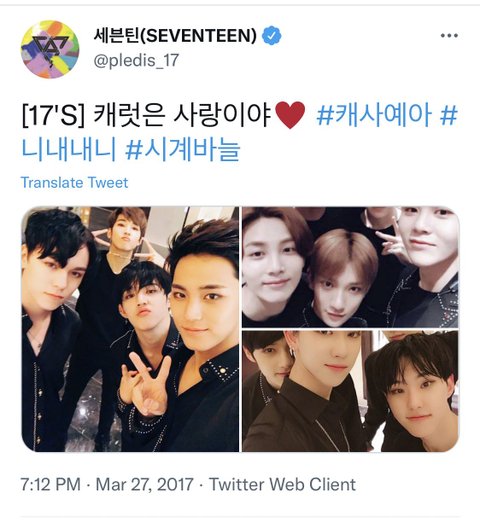Click Translate Tweet
The image size is (480, 522).
(74, 182)
